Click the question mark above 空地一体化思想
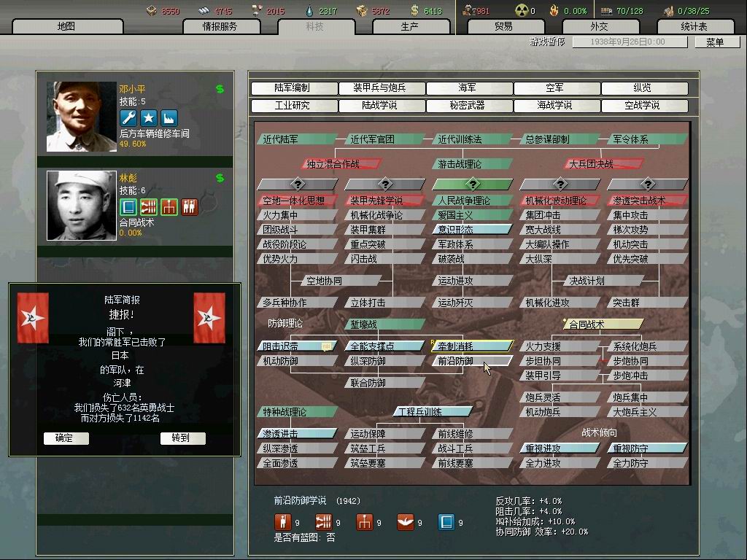The height and width of the screenshot is (560, 747). click(298, 184)
